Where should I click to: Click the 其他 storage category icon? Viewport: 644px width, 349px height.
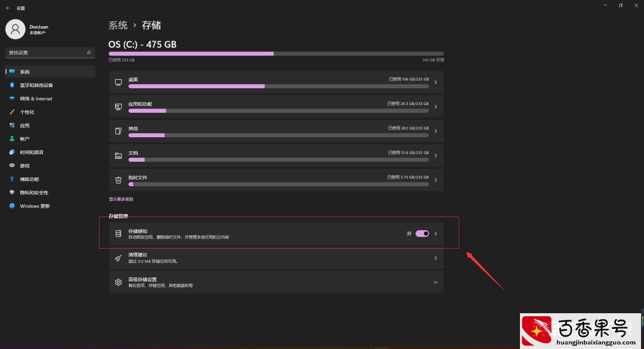click(x=118, y=131)
